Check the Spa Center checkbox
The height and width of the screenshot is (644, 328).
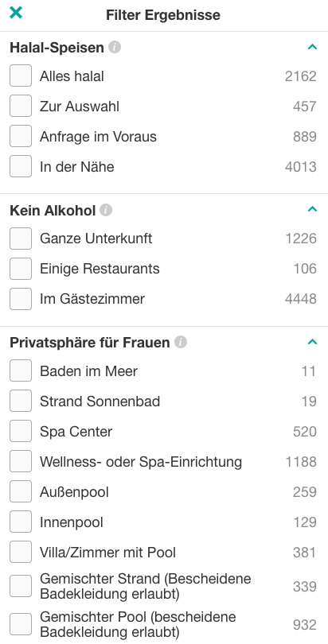[x=21, y=431]
